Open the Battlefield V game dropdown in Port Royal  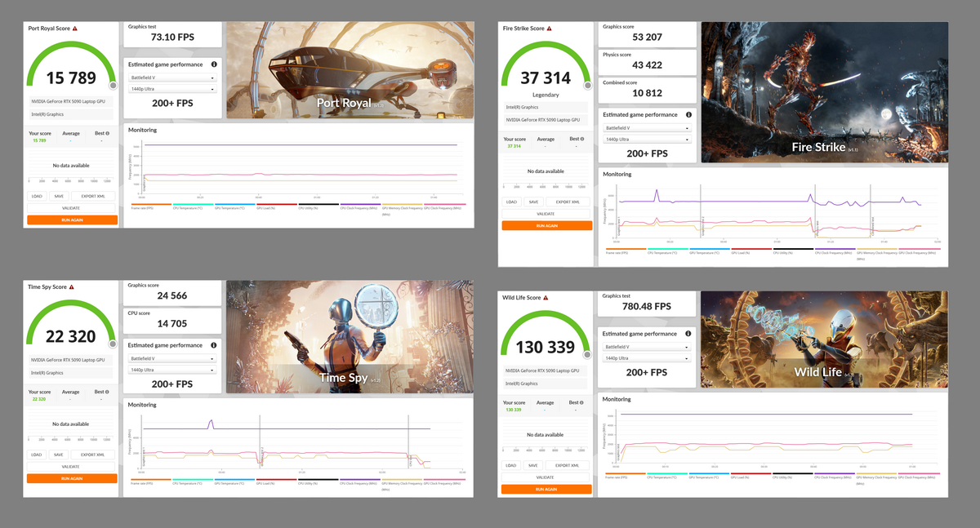(172, 78)
